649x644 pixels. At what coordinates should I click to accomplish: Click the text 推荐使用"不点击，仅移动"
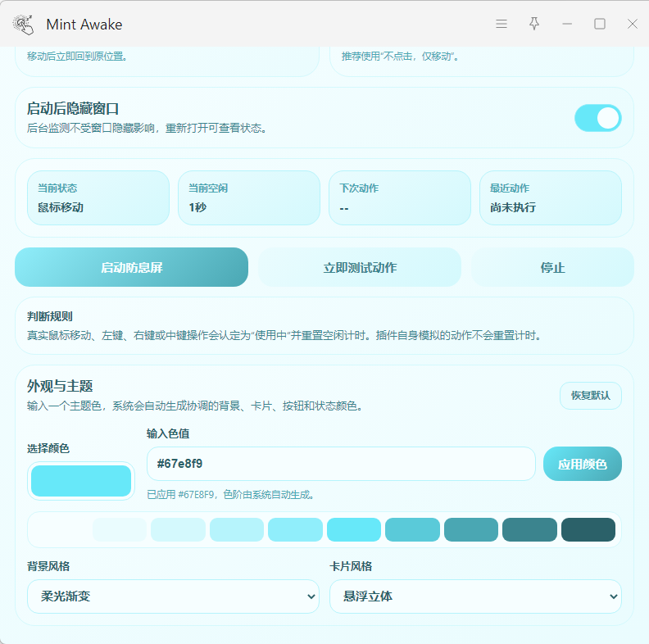tap(400, 57)
